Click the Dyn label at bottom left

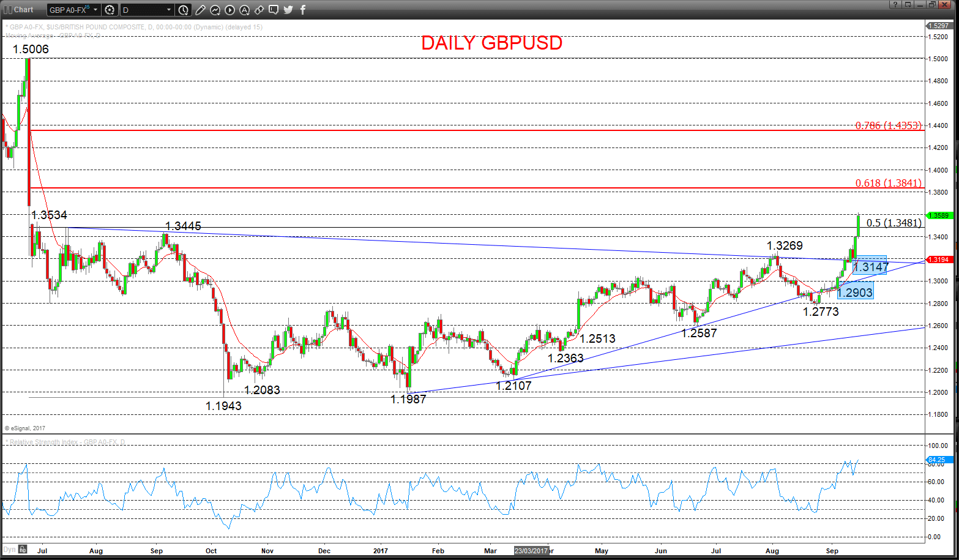coord(9,549)
